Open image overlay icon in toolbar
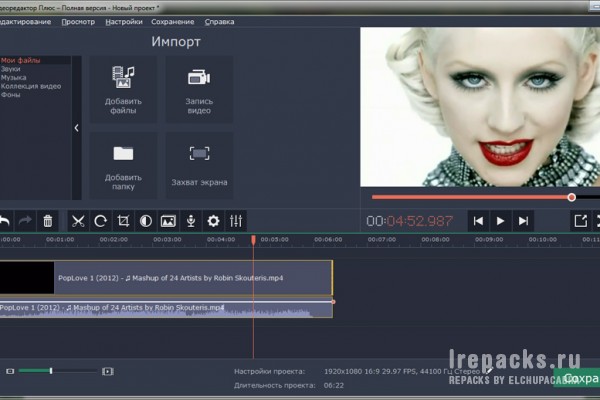The width and height of the screenshot is (600, 400). click(x=168, y=221)
